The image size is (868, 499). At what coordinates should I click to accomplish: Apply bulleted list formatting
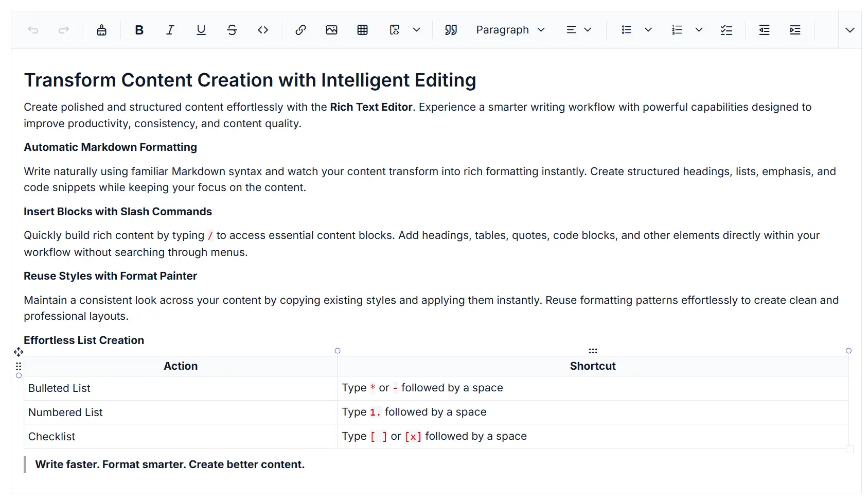(x=626, y=30)
